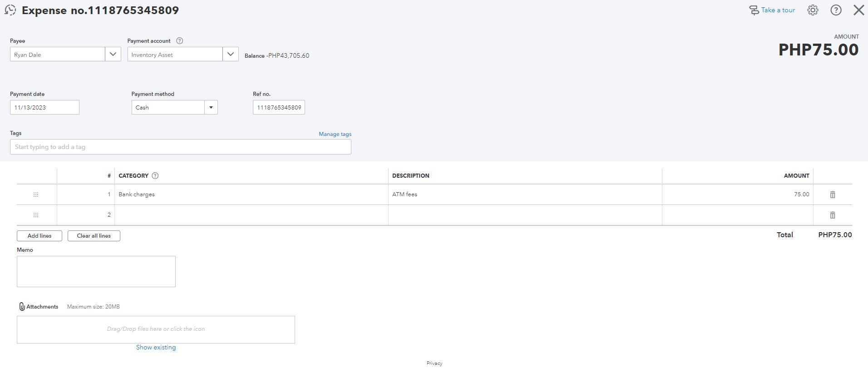This screenshot has height=374, width=868.
Task: Click the Category column help icon
Action: (155, 176)
